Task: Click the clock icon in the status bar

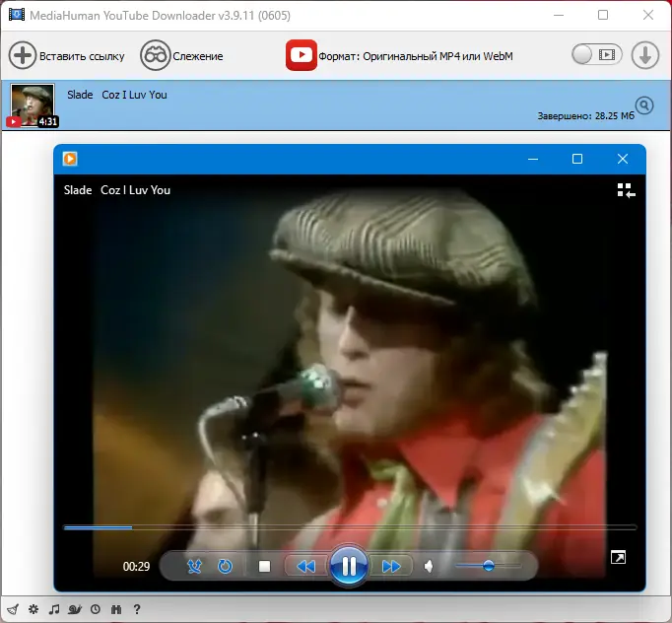Action: (96, 609)
